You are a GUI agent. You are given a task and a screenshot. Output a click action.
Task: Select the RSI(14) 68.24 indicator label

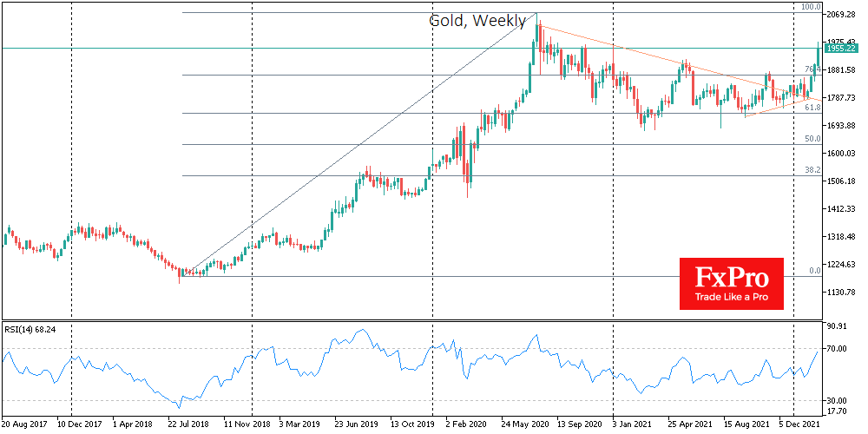click(x=37, y=329)
